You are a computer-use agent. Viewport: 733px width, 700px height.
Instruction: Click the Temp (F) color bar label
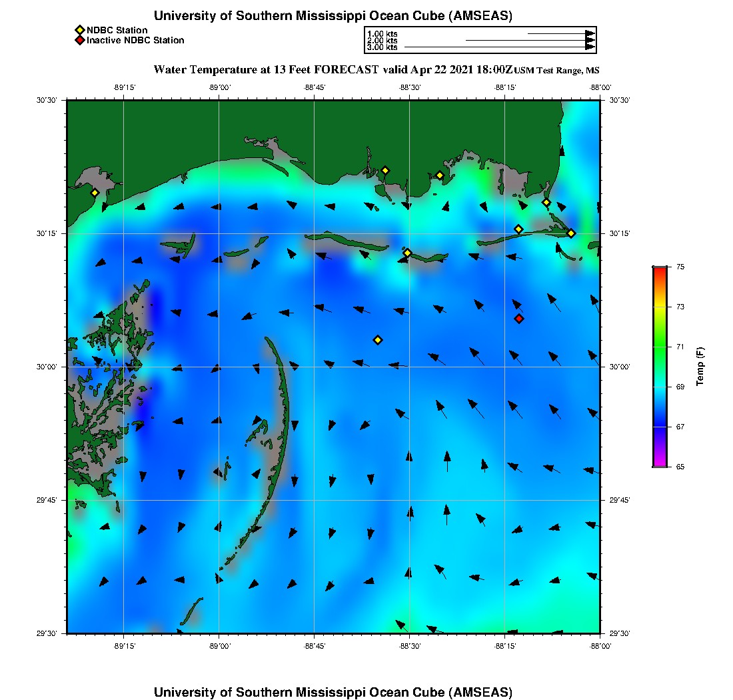pyautogui.click(x=700, y=367)
